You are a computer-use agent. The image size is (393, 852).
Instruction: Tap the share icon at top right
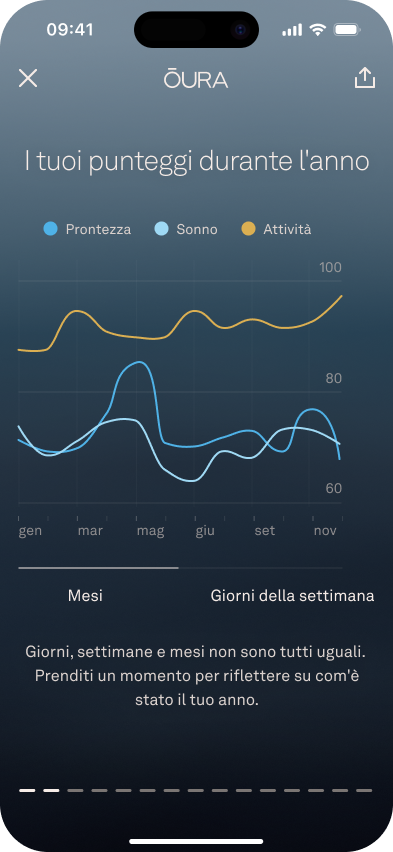(365, 78)
